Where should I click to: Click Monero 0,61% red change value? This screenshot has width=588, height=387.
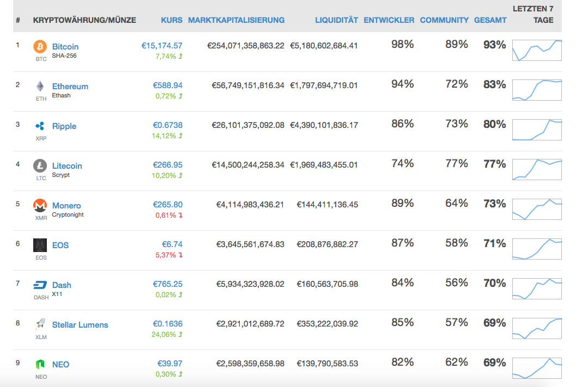(x=165, y=216)
